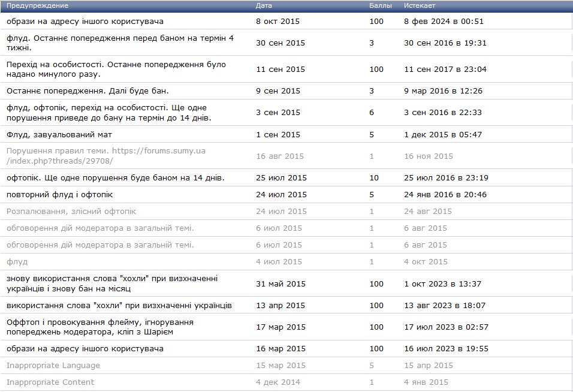This screenshot has width=573, height=392.
Task: Click the "Inappropriate Language" warning entry
Action: (x=53, y=366)
